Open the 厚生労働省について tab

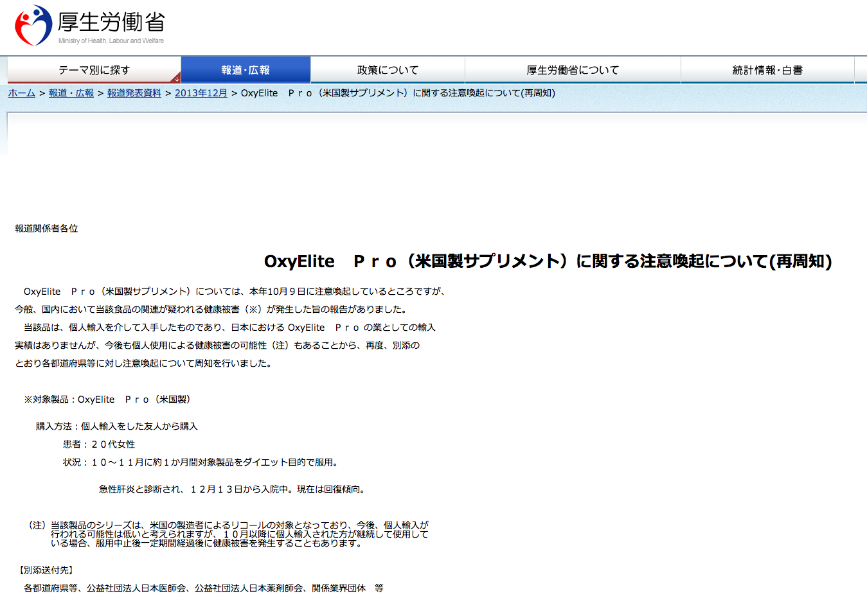click(573, 70)
